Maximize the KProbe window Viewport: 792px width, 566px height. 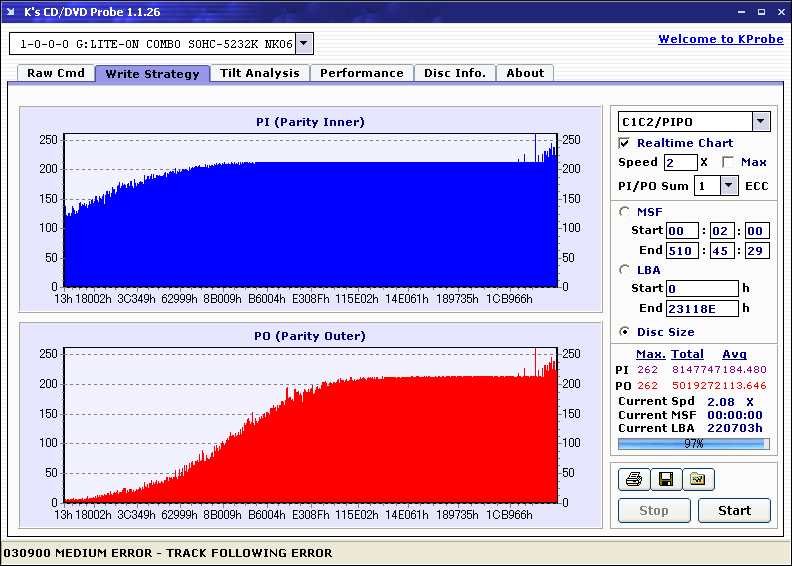pos(761,12)
